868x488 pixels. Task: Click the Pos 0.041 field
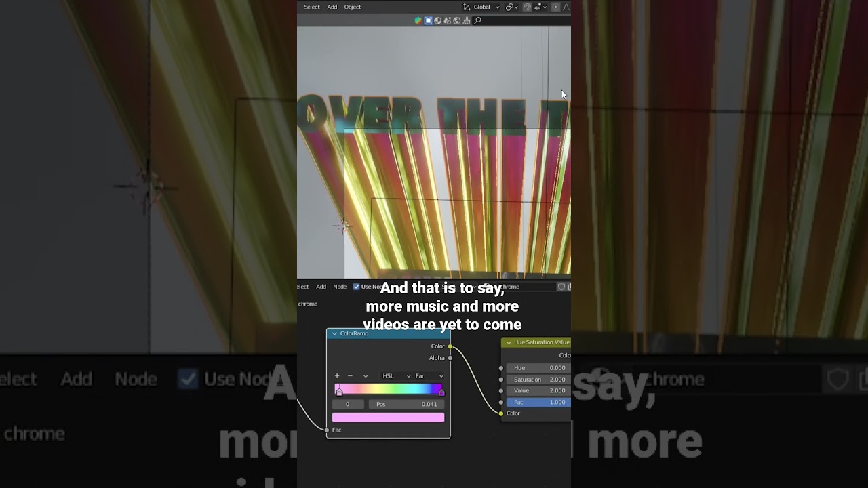coord(406,404)
